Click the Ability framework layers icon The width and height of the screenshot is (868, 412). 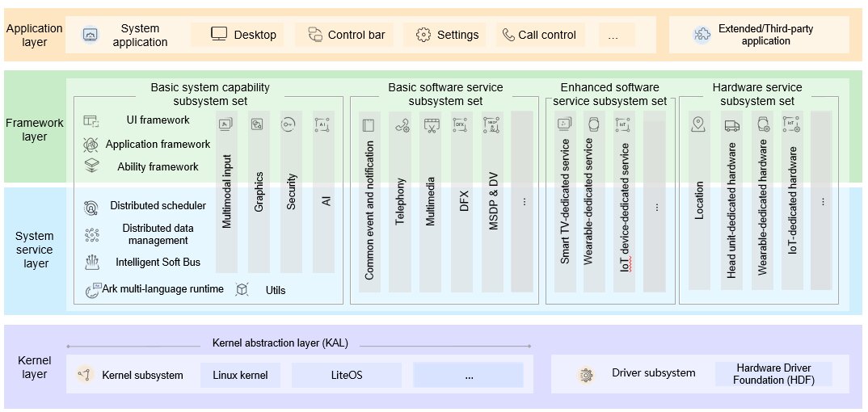[x=91, y=166]
